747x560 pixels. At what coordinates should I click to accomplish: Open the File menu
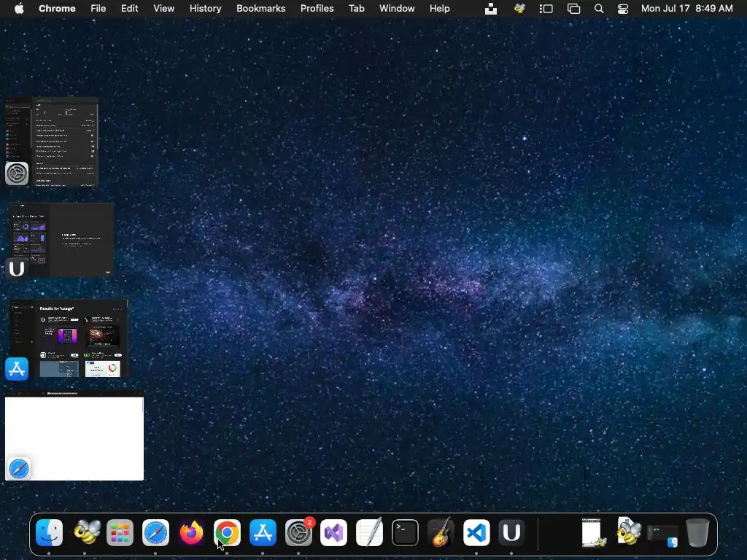click(98, 9)
